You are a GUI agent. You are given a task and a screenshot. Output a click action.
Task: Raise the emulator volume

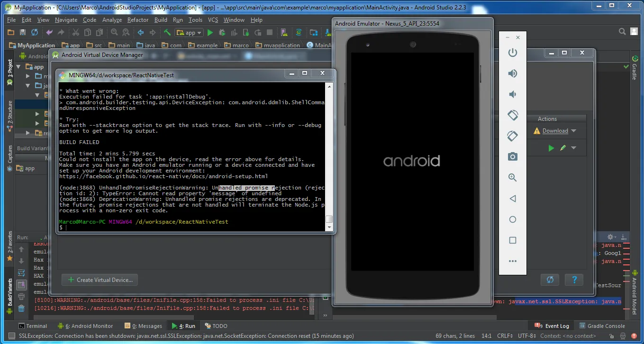tap(512, 73)
